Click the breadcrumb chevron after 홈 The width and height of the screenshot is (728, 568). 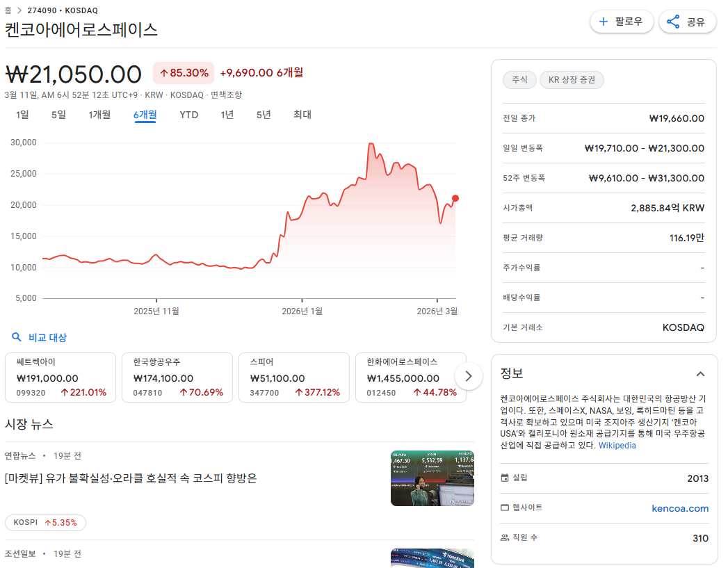click(19, 10)
